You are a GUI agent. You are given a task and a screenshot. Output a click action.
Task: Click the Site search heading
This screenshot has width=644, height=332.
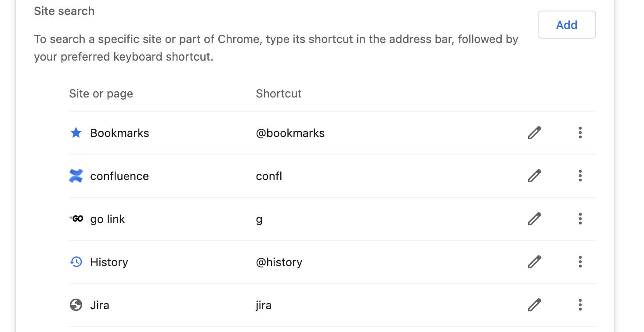[64, 11]
